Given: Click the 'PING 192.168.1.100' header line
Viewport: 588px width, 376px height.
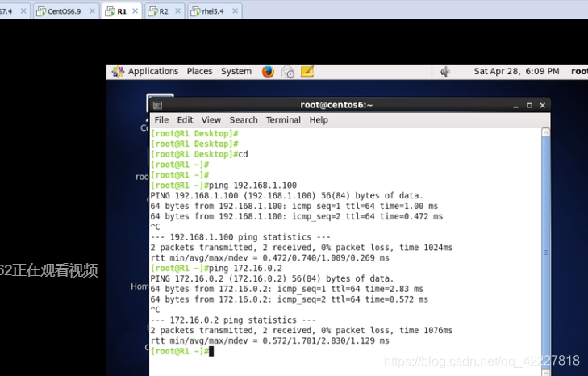Looking at the screenshot, I should click(286, 196).
